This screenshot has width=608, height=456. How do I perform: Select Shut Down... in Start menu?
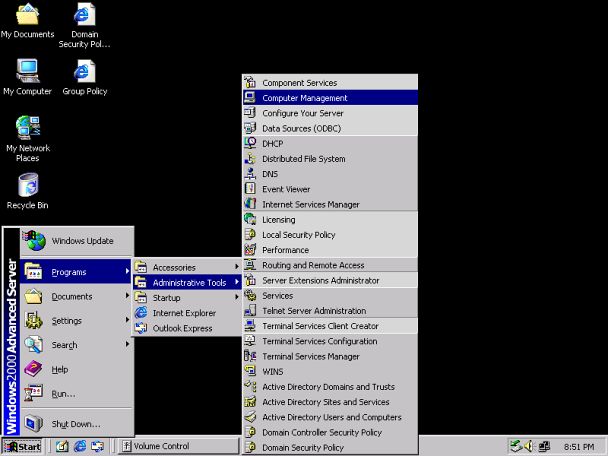click(77, 423)
